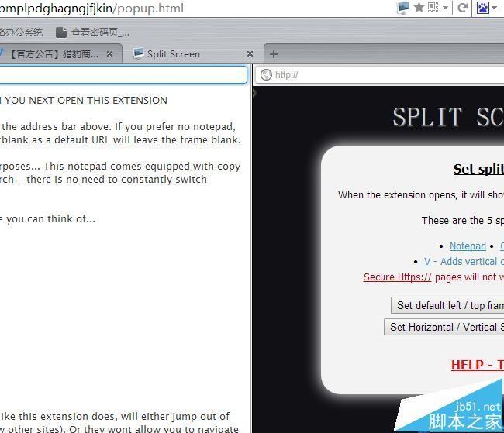
Task: Bookmark this page with the star icon
Action: [419, 8]
